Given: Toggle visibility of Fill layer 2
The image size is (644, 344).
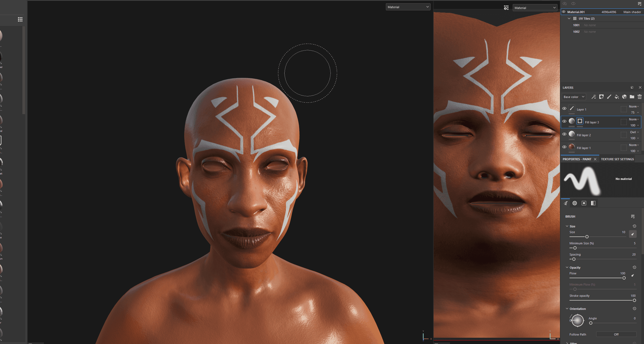Looking at the screenshot, I should tap(564, 134).
